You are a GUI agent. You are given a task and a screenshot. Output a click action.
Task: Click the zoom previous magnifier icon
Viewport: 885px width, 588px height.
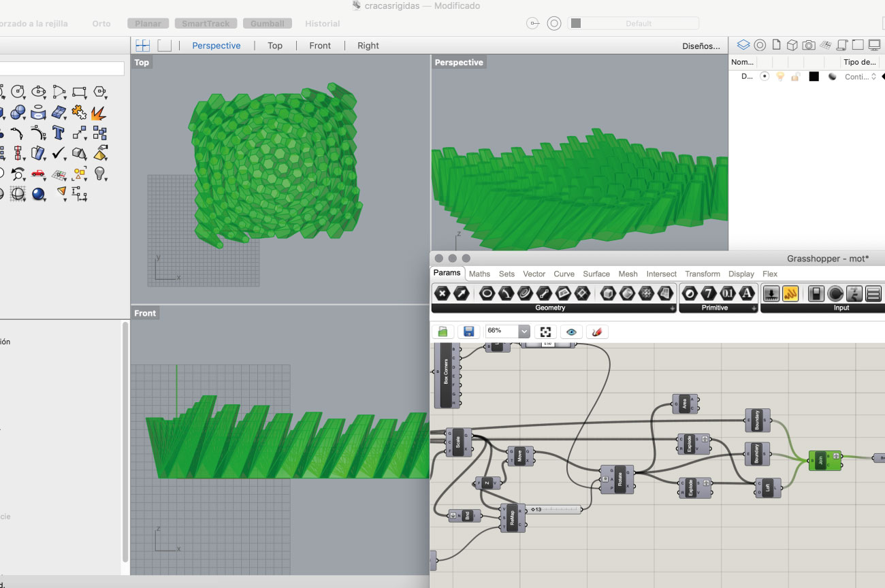tap(18, 174)
